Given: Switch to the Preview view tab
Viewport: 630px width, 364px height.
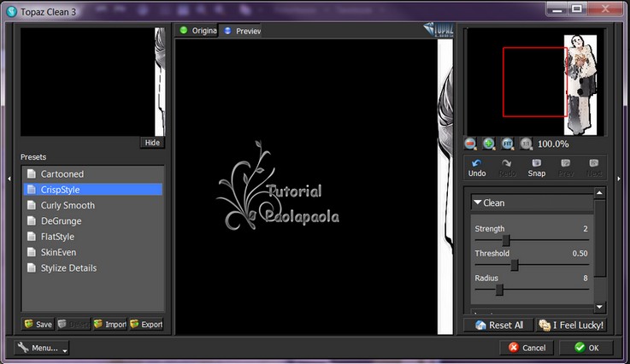Looking at the screenshot, I should (x=241, y=31).
